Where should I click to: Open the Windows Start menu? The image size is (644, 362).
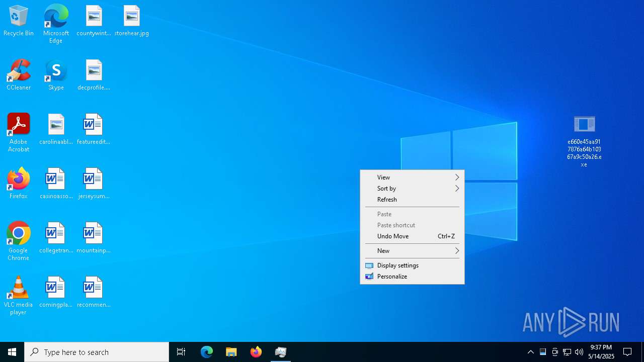12,352
